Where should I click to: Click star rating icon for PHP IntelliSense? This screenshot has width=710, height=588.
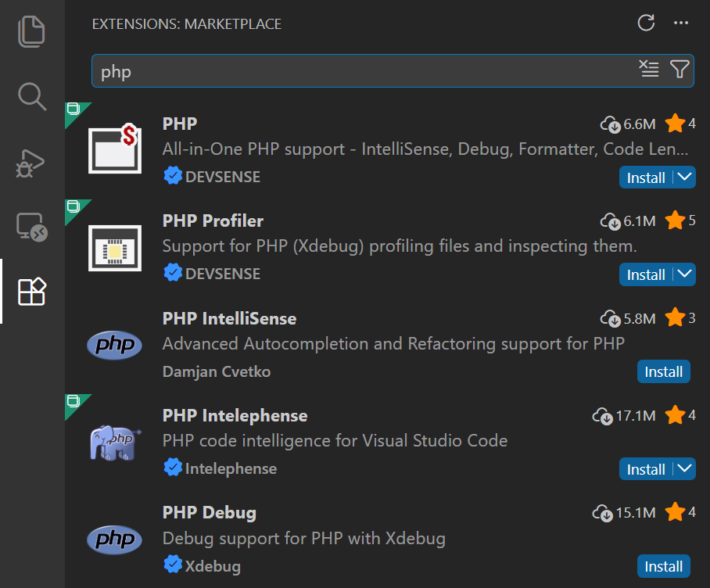click(675, 317)
